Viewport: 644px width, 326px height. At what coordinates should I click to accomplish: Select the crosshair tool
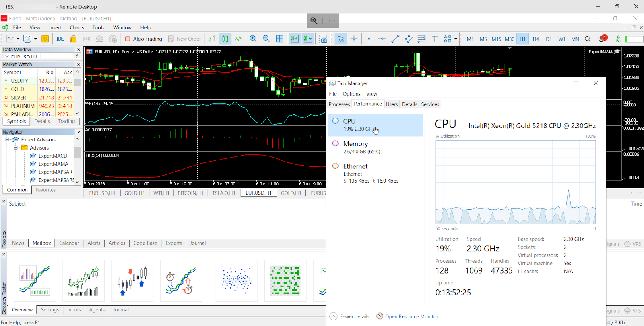point(354,39)
